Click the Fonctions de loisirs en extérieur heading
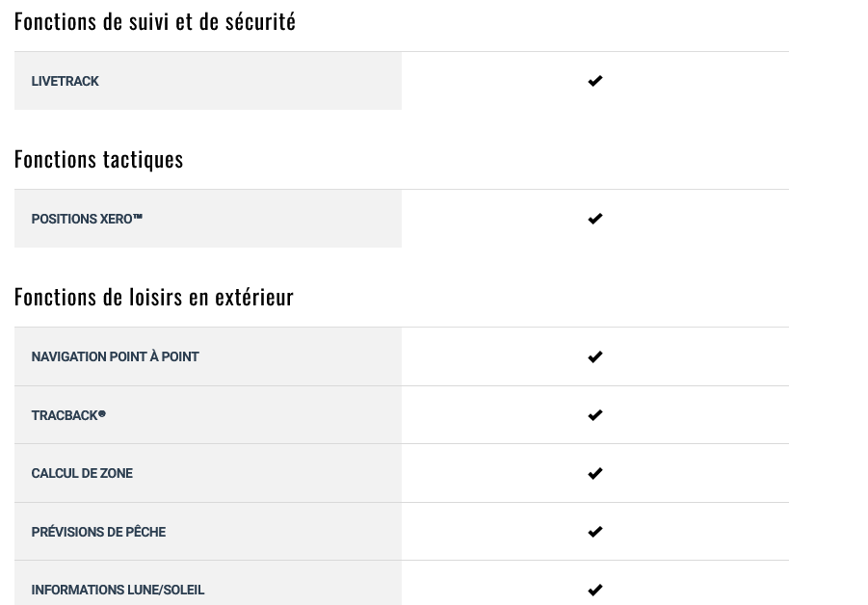 coord(154,298)
